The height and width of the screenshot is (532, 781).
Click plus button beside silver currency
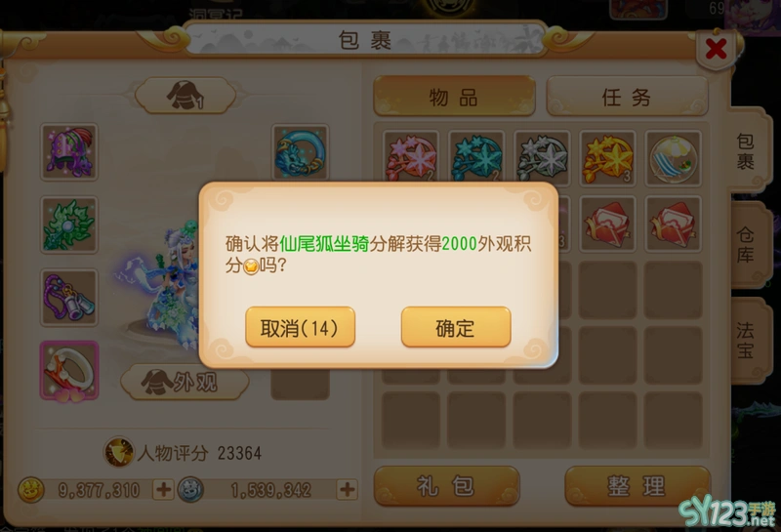click(x=348, y=489)
